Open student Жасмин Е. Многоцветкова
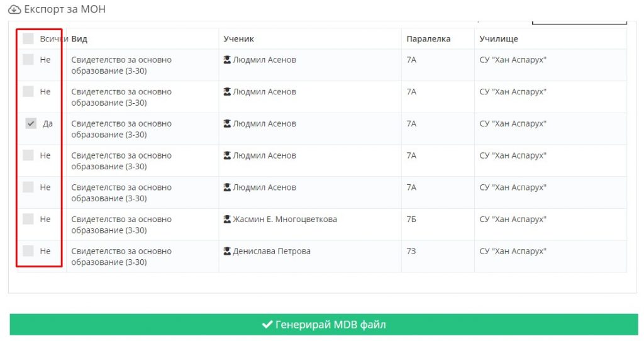This screenshot has height=341, width=644. pyautogui.click(x=285, y=220)
